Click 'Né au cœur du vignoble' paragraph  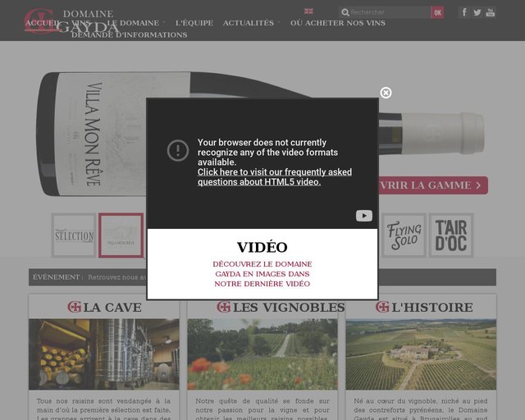coord(421,409)
